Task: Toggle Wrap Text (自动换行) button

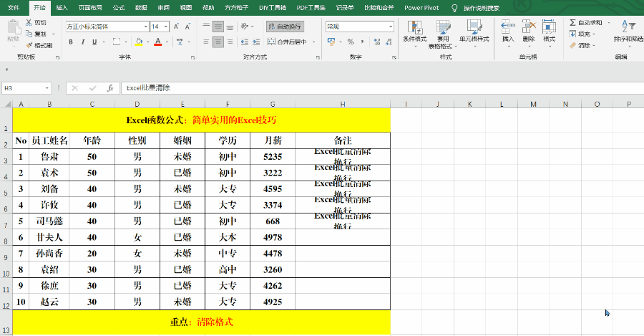Action: tap(285, 27)
